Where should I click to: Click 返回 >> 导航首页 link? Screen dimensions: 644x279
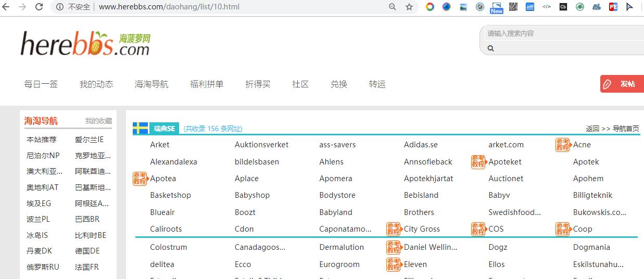612,129
